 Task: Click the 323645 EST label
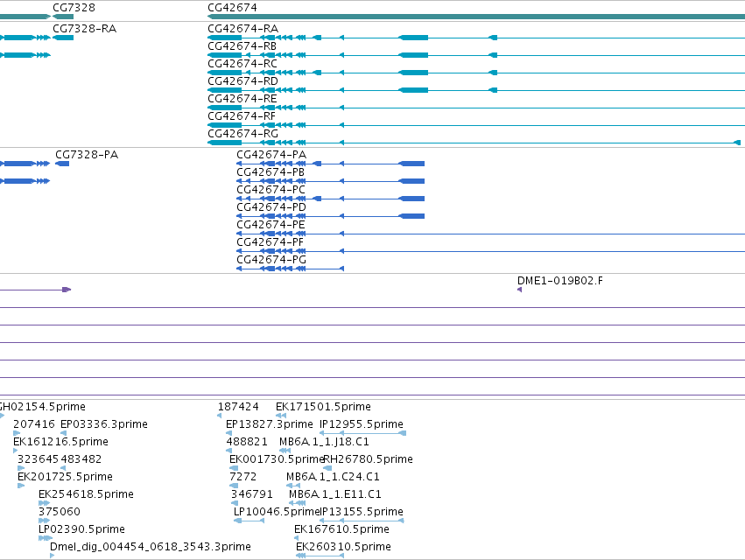pyautogui.click(x=38, y=459)
